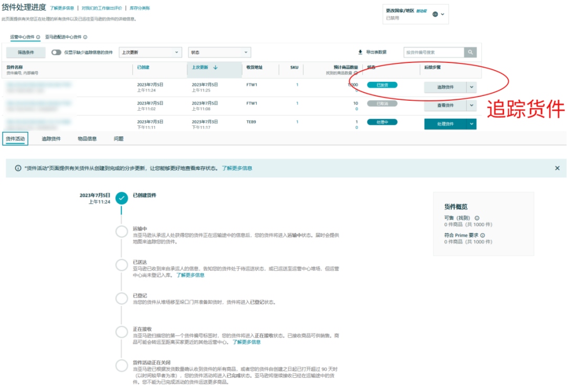Dismiss the 货件活动 info banner
Image resolution: width=567 pixels, height=392 pixels.
558,168
